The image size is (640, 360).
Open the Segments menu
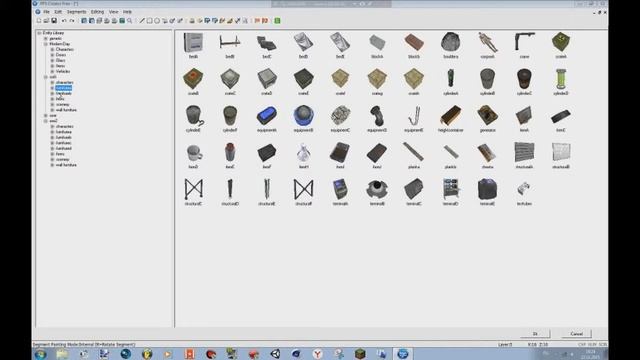(76, 12)
